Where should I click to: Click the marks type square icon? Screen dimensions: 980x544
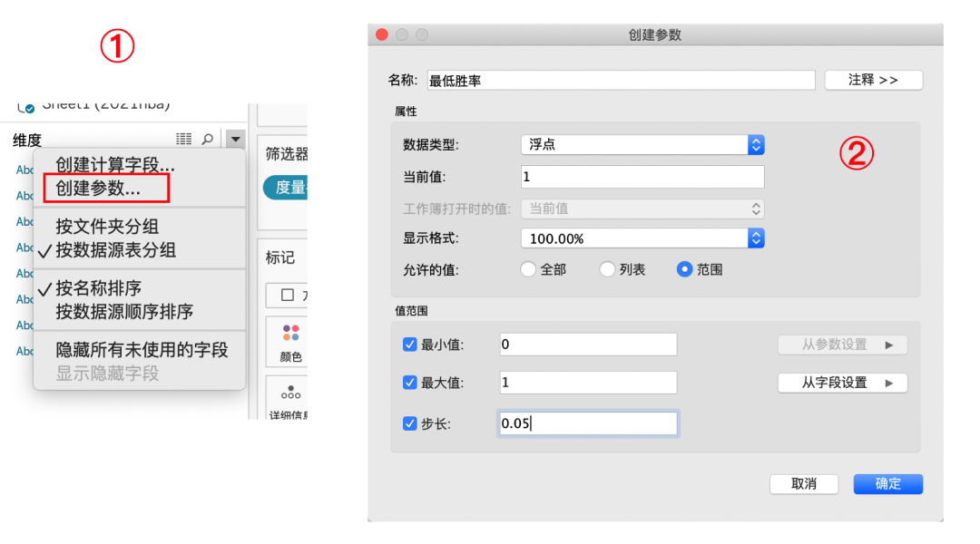(x=288, y=295)
